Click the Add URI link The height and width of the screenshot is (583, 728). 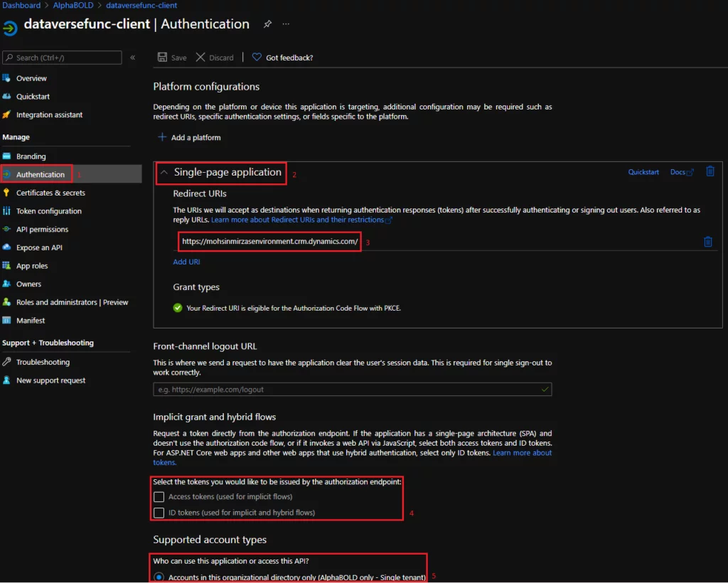click(x=187, y=262)
